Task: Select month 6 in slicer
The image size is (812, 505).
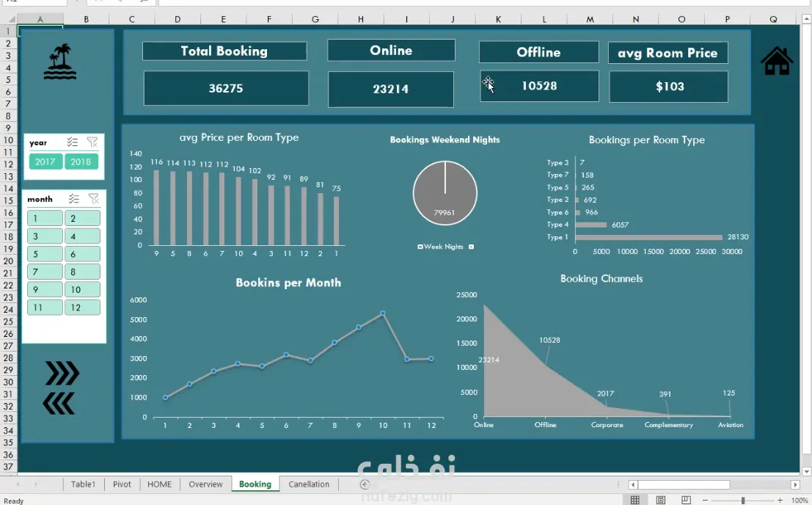Action: coord(82,254)
